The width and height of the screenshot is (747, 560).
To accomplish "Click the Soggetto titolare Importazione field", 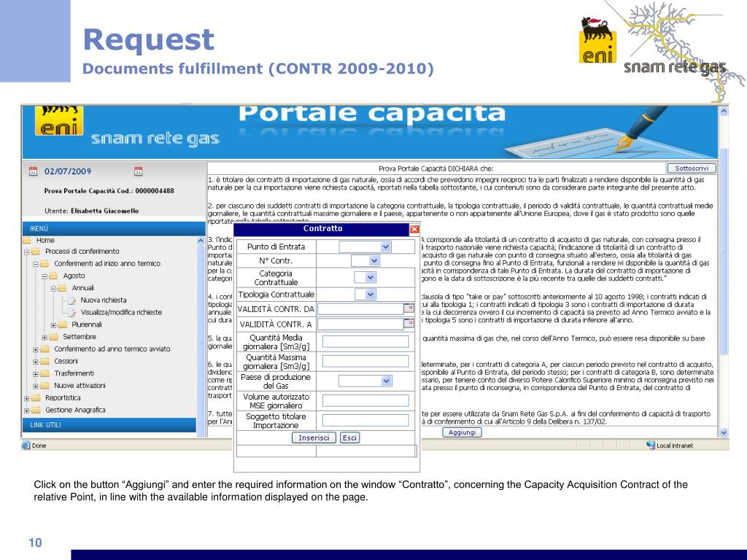I will coord(365,420).
